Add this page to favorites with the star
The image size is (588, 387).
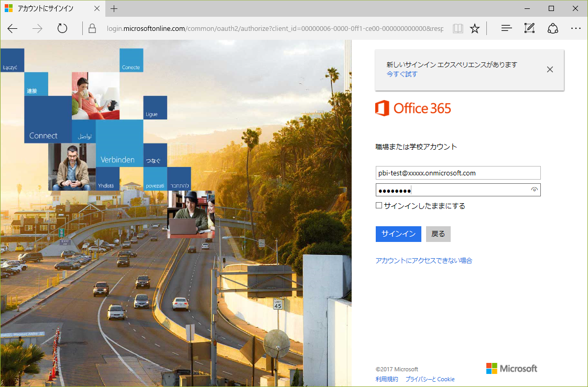point(475,28)
